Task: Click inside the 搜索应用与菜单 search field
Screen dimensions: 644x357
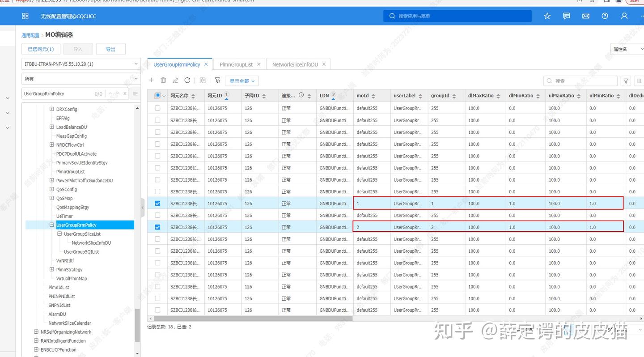Action: 457,16
